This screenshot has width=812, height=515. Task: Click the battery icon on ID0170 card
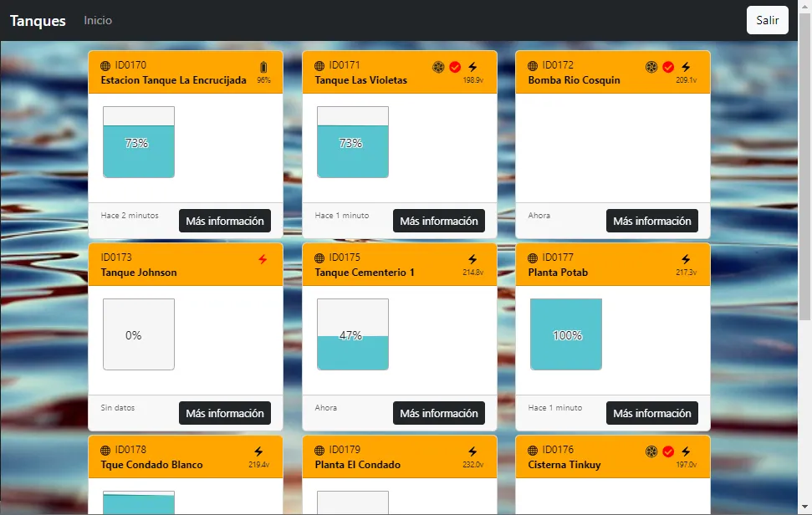[263, 67]
